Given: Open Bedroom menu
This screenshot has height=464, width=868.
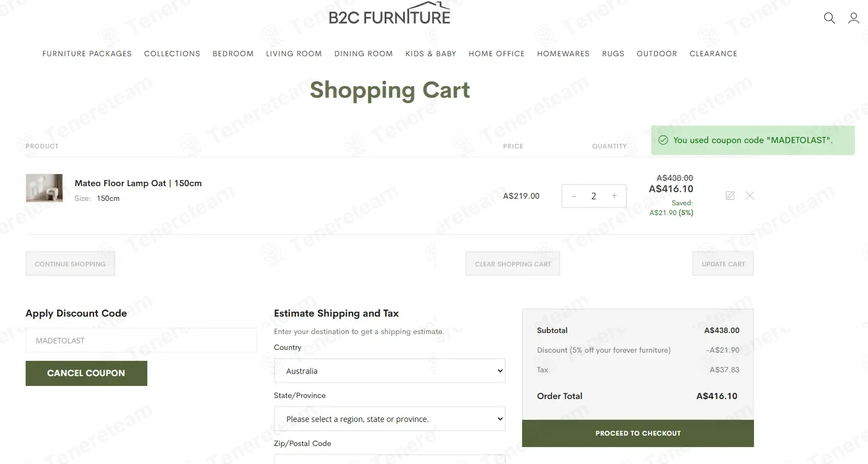Looking at the screenshot, I should [233, 53].
